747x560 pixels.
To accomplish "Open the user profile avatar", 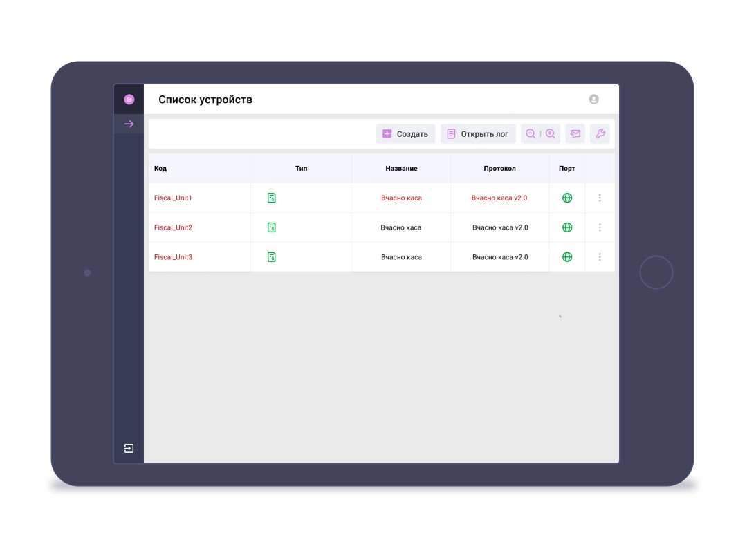I will [x=593, y=100].
